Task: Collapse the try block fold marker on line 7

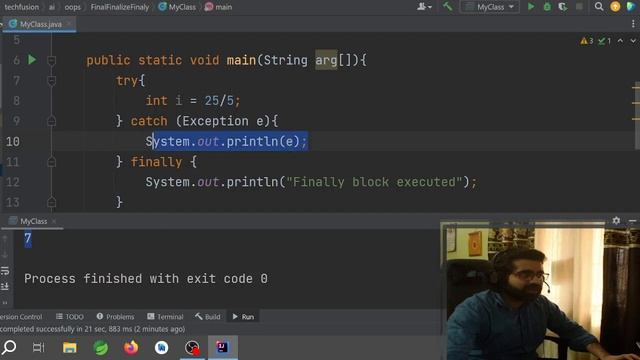Action: (x=51, y=81)
